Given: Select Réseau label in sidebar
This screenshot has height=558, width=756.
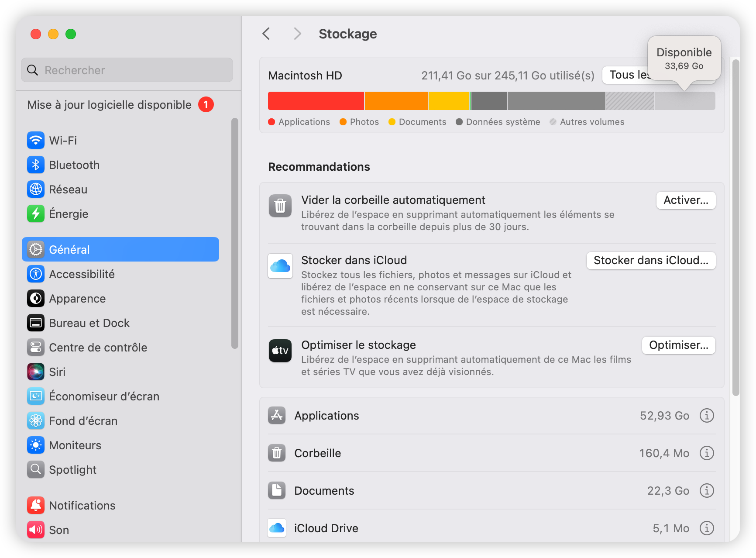Looking at the screenshot, I should pyautogui.click(x=68, y=189).
